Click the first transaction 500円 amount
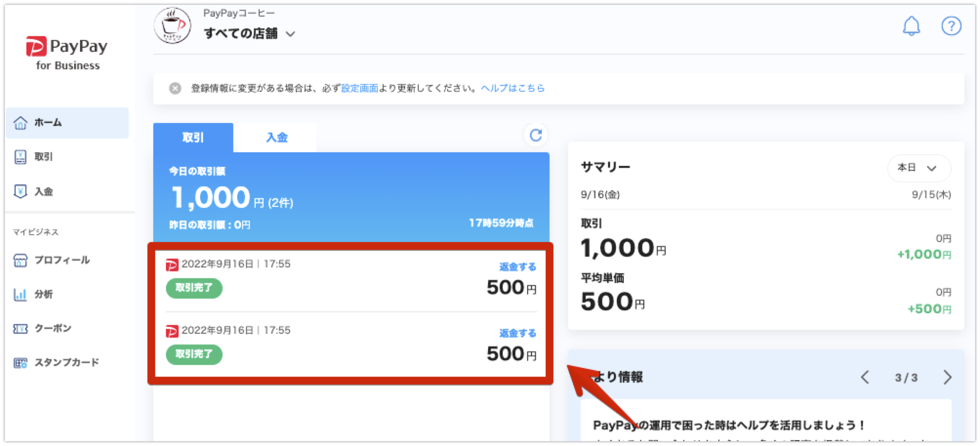 coord(511,287)
